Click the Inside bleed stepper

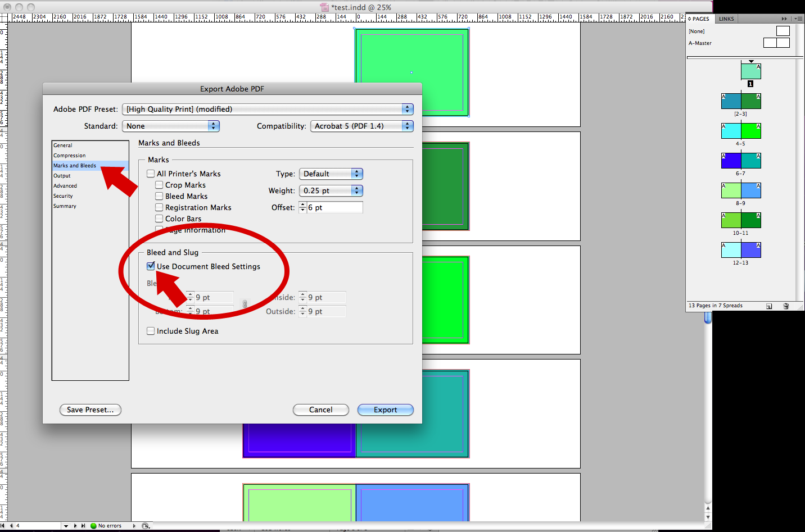tap(302, 297)
